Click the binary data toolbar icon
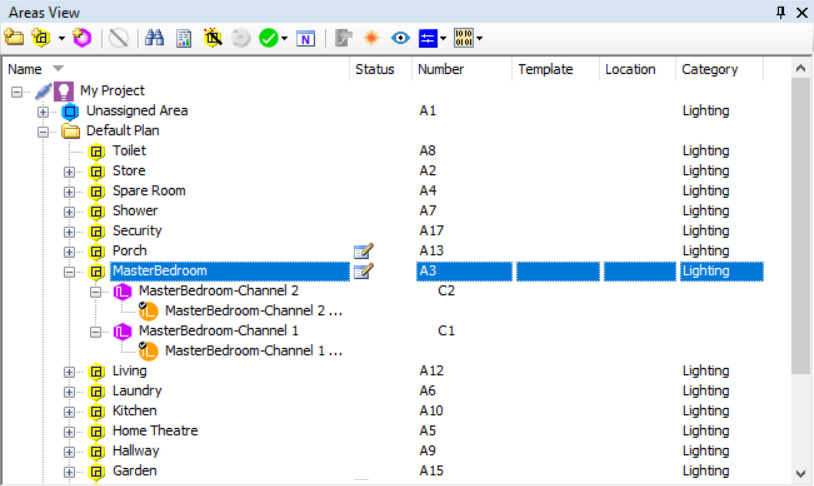The height and width of the screenshot is (486, 814). (463, 38)
